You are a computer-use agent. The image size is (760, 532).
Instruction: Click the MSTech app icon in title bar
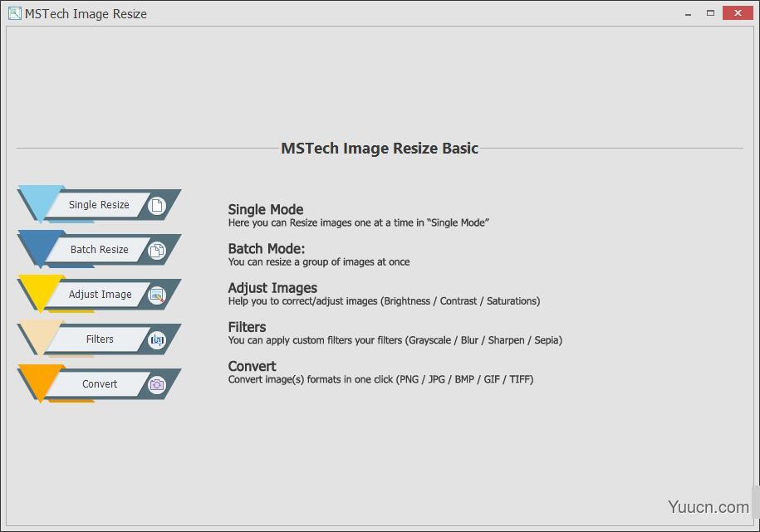click(15, 13)
